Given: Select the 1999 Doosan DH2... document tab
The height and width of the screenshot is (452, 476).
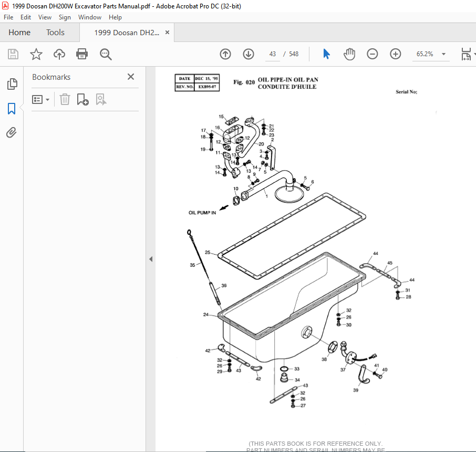Looking at the screenshot, I should point(127,33).
